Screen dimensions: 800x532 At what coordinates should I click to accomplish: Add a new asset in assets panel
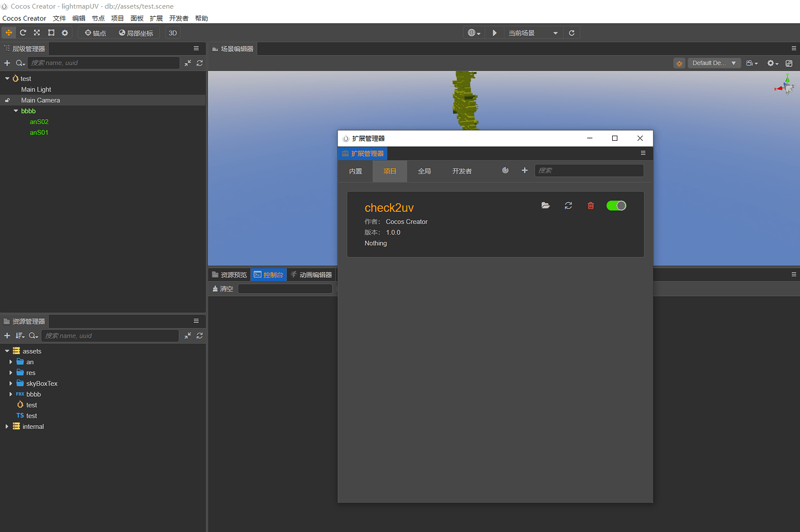[x=8, y=336]
